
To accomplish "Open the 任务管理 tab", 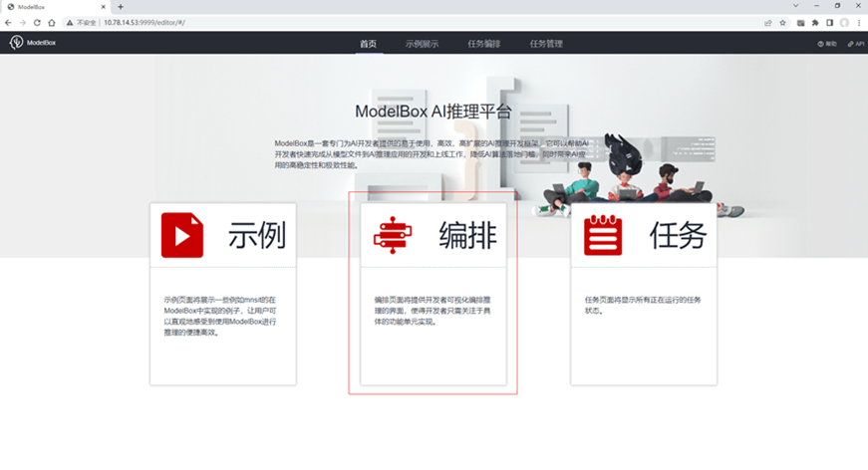I will [x=546, y=44].
